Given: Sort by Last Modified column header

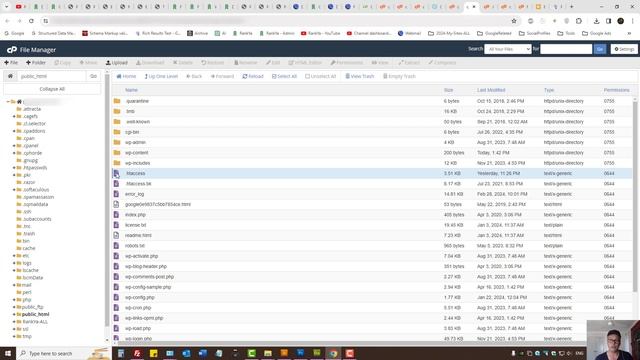Looking at the screenshot, I should (491, 90).
